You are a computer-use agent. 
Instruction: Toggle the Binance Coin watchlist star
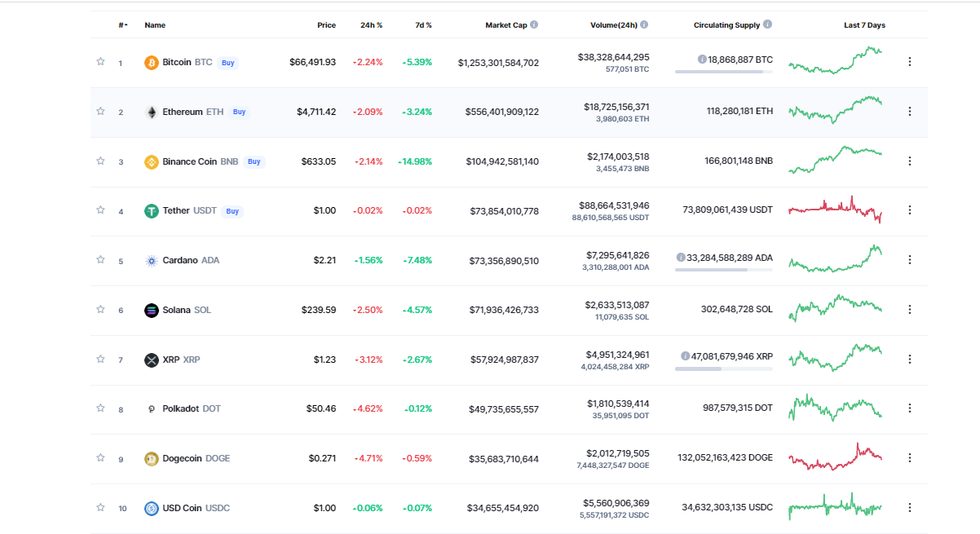100,161
